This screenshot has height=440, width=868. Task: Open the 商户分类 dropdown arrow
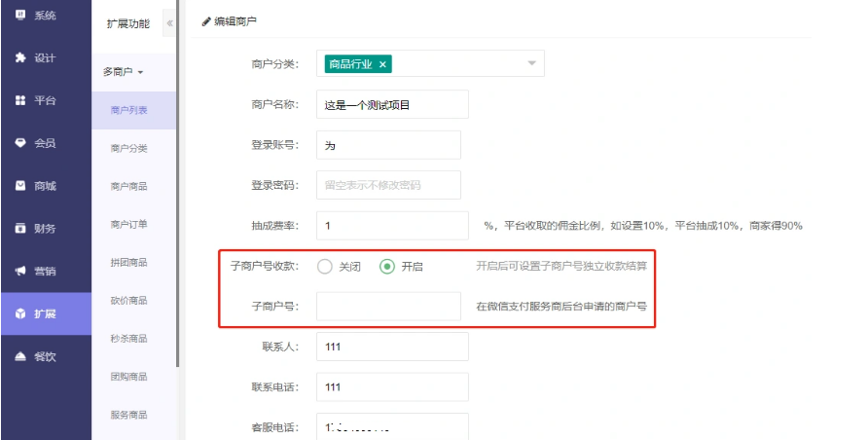tap(532, 63)
